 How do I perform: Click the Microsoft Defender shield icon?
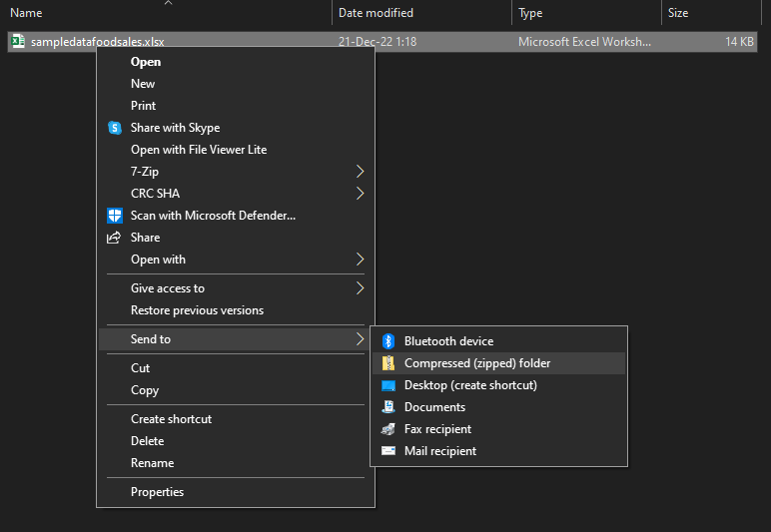pyautogui.click(x=115, y=216)
